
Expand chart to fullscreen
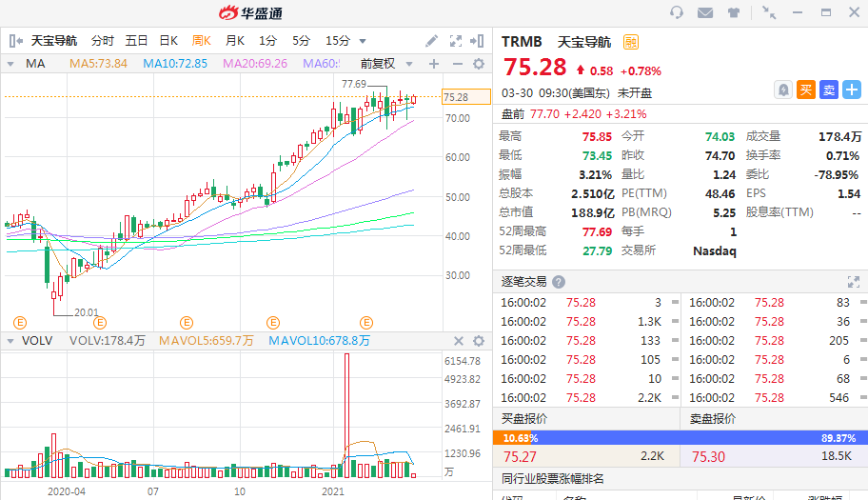point(456,41)
